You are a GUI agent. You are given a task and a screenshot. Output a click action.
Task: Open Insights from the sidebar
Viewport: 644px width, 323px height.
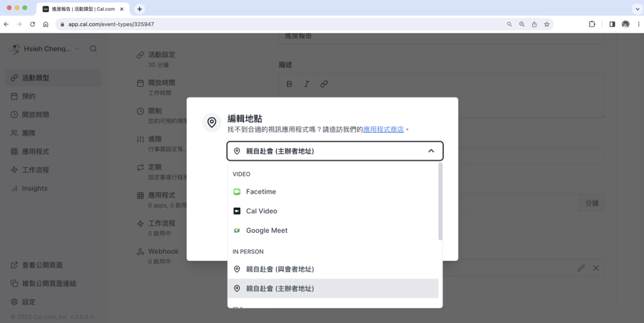point(34,188)
